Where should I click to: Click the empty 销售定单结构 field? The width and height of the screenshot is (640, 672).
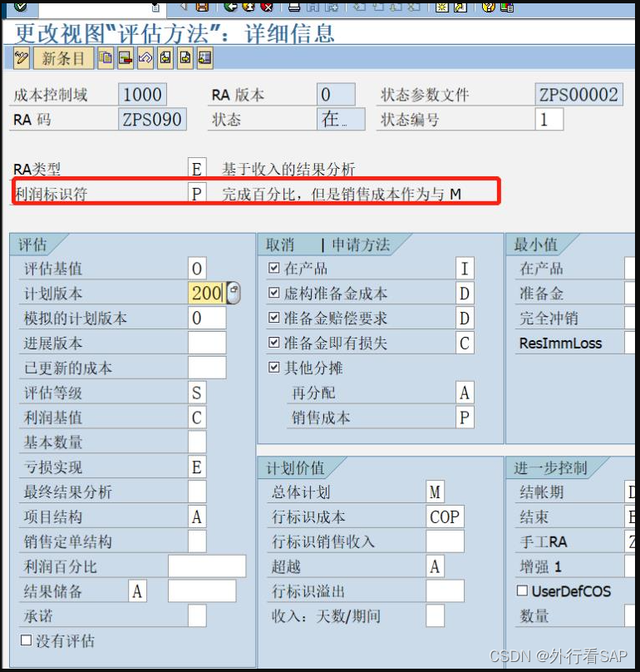coord(197,541)
